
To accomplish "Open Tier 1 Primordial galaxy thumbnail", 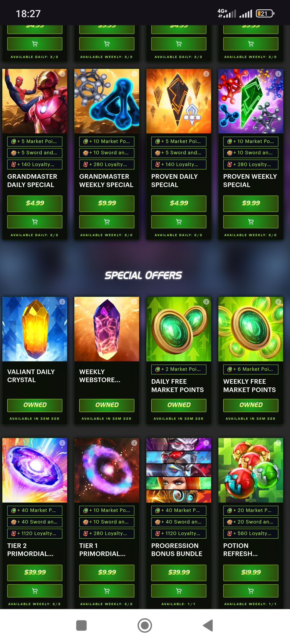I will (107, 470).
